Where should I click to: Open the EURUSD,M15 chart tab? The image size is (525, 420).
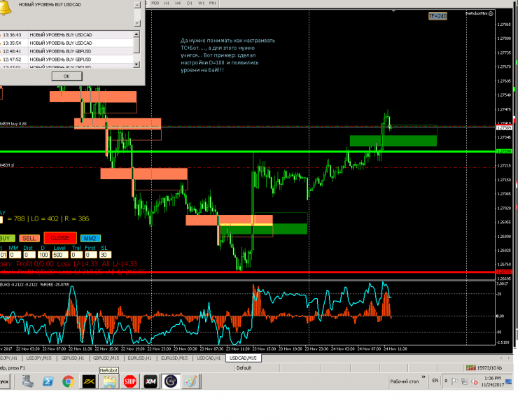pos(173,358)
